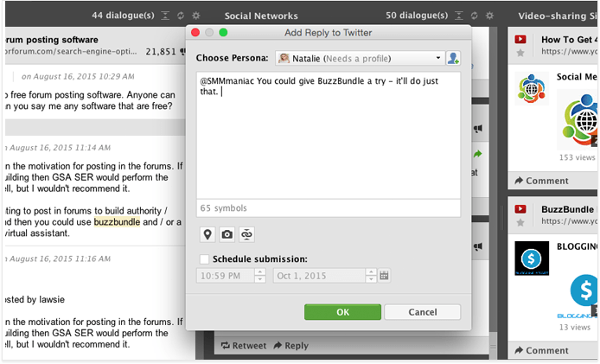Click the 'sted by lawsie' text
Screen dimensions: 600x364
tap(35, 299)
